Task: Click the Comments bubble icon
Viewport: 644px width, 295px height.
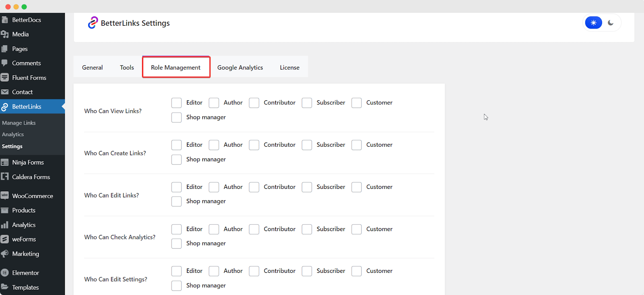Action: [x=5, y=63]
